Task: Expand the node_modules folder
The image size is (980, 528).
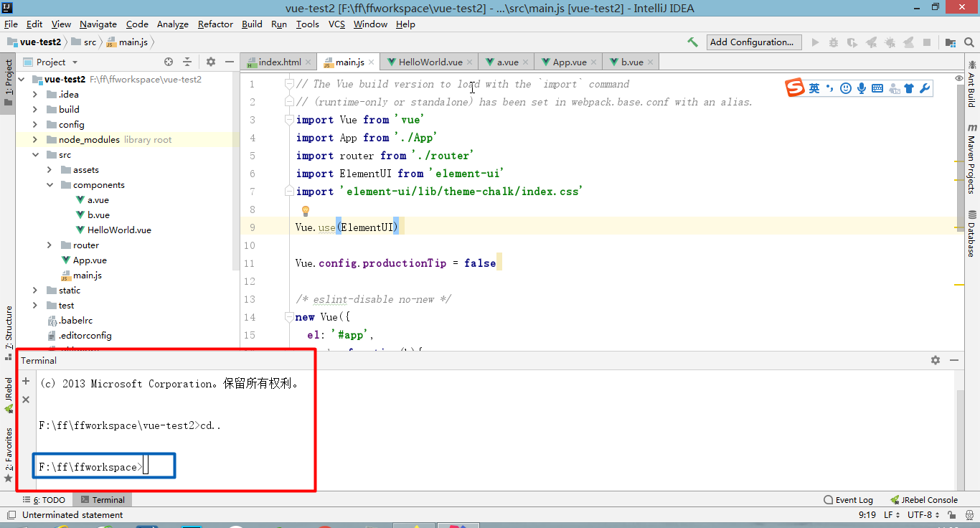Action: [35, 140]
